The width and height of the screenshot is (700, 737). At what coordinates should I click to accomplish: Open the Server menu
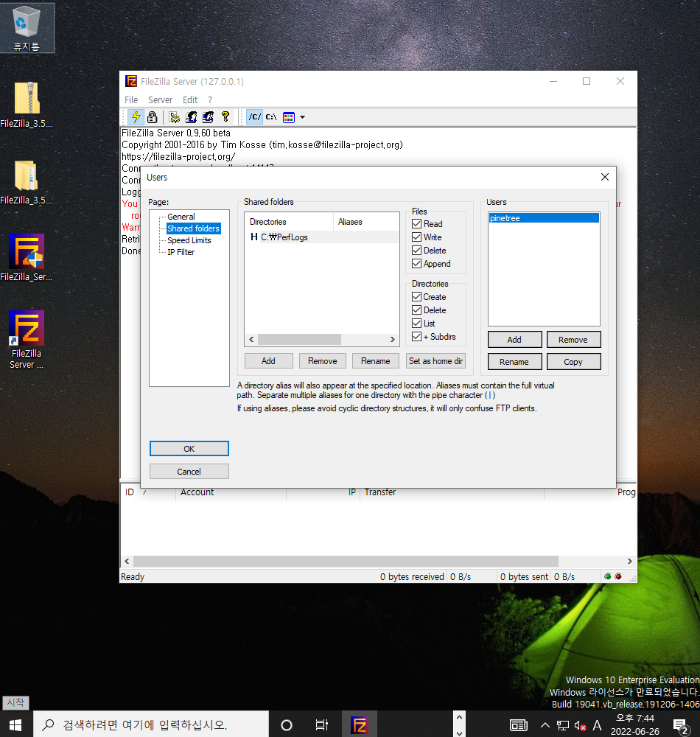(x=160, y=99)
